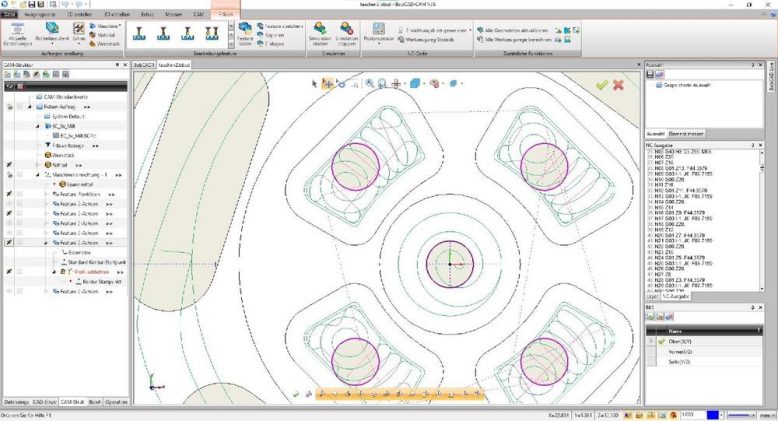
Task: Select the zoom magnifier tool in viewport toolbar
Action: 370,84
